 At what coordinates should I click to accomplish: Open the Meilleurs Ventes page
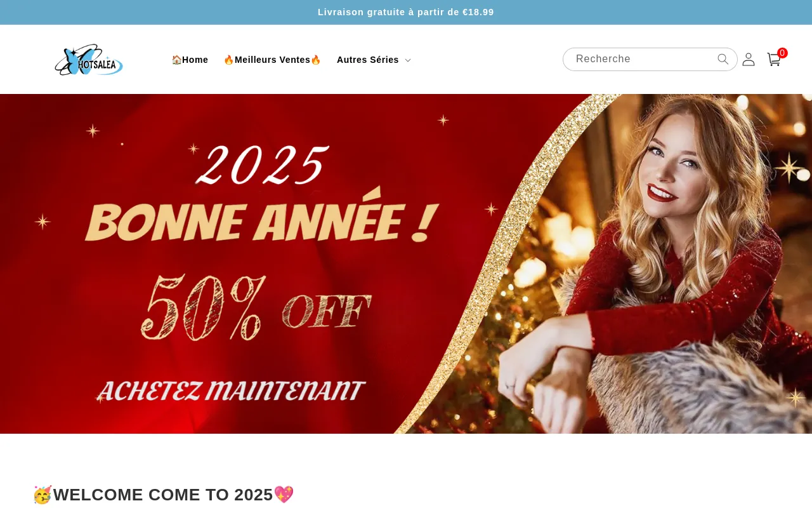pos(272,60)
